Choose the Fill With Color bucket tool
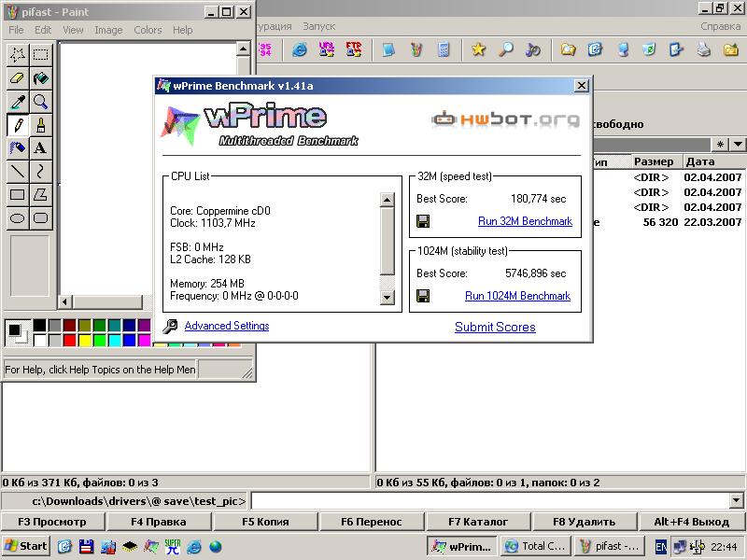The width and height of the screenshot is (747, 560). tap(40, 77)
